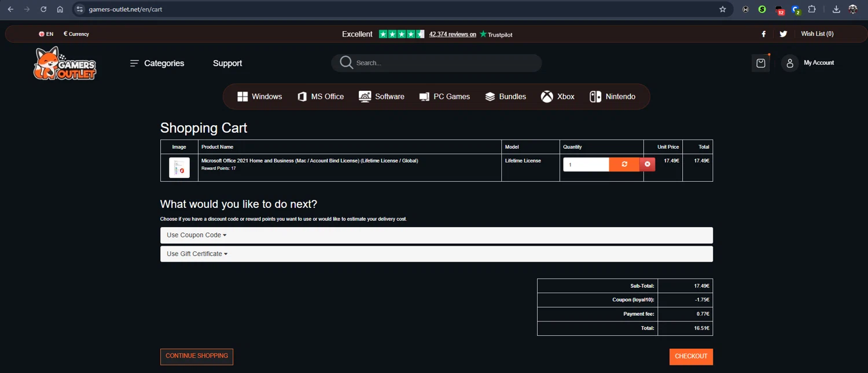Open site information icon in address bar
The width and height of the screenshot is (868, 373).
tap(80, 9)
